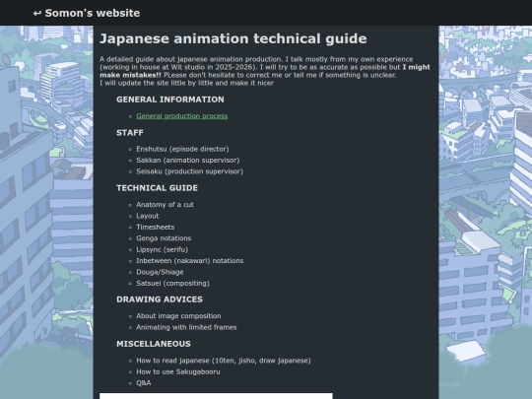Click Lipsync (serifu) list item
Image resolution: width=532 pixels, height=399 pixels.
(162, 249)
